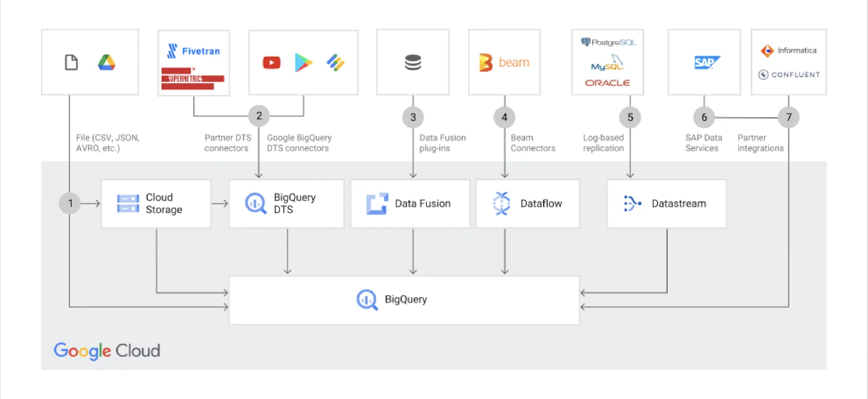This screenshot has width=868, height=399.
Task: Click the Google Cloud logo
Action: click(107, 351)
